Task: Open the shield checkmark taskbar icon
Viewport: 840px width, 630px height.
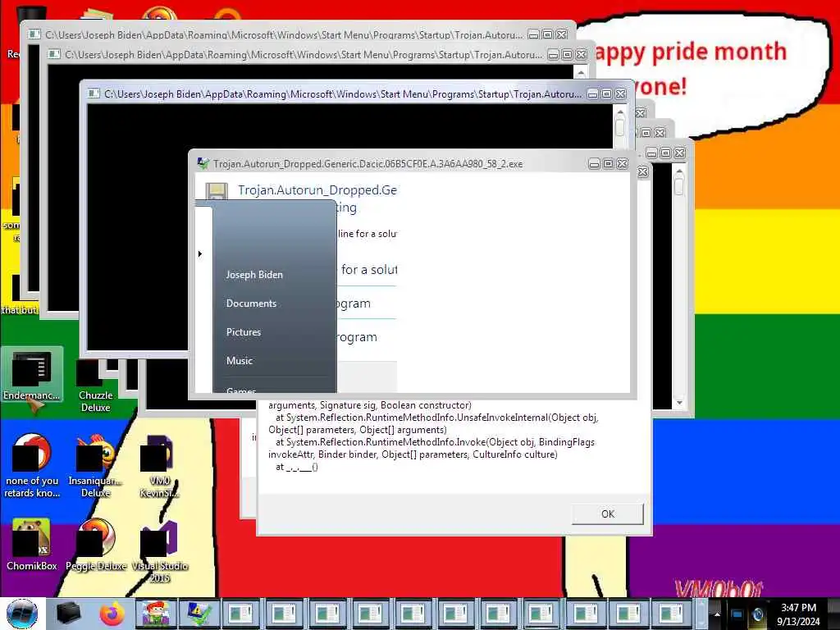Action: [199, 614]
